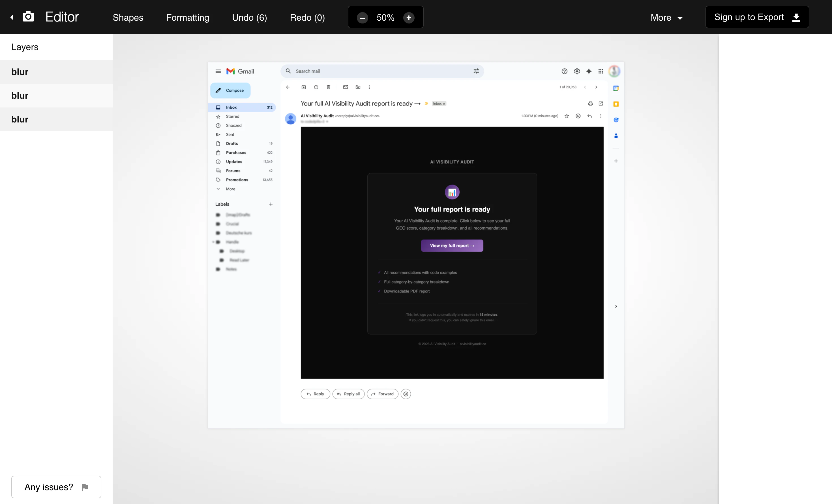Viewport: 832px width, 504px height.
Task: Click the Gemini sparkle icon in the header
Action: [x=589, y=71]
